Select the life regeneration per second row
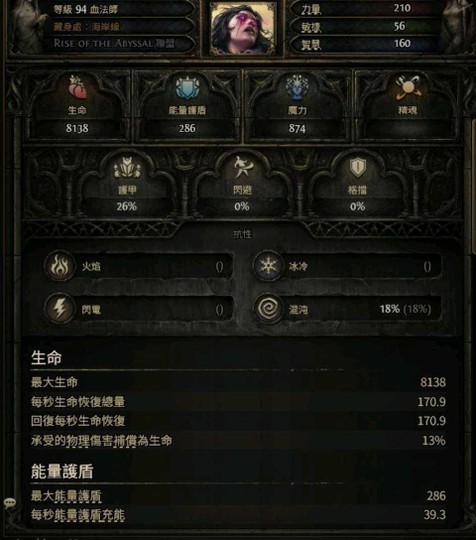The image size is (476, 540). [238, 402]
